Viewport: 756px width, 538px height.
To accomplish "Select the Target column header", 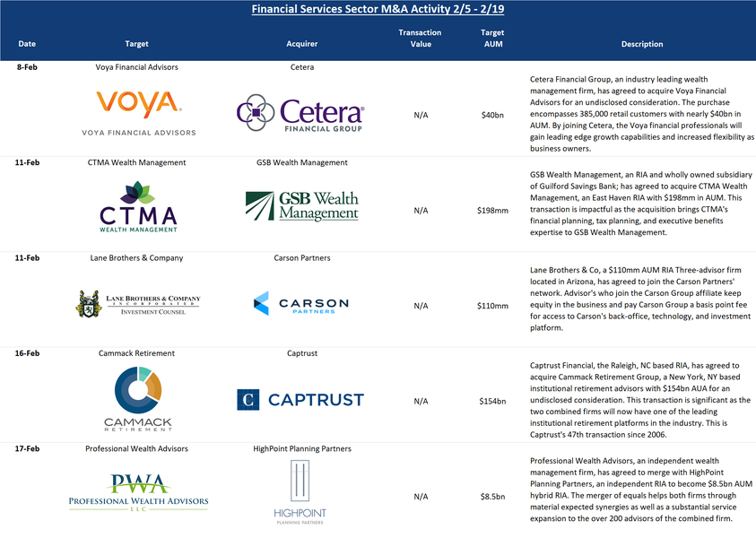I will point(136,44).
